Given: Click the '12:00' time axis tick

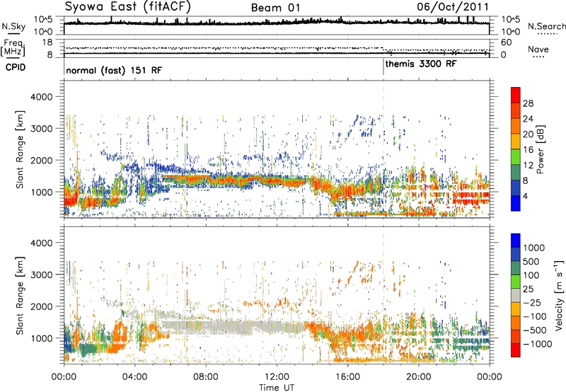Looking at the screenshot, I should tap(277, 377).
